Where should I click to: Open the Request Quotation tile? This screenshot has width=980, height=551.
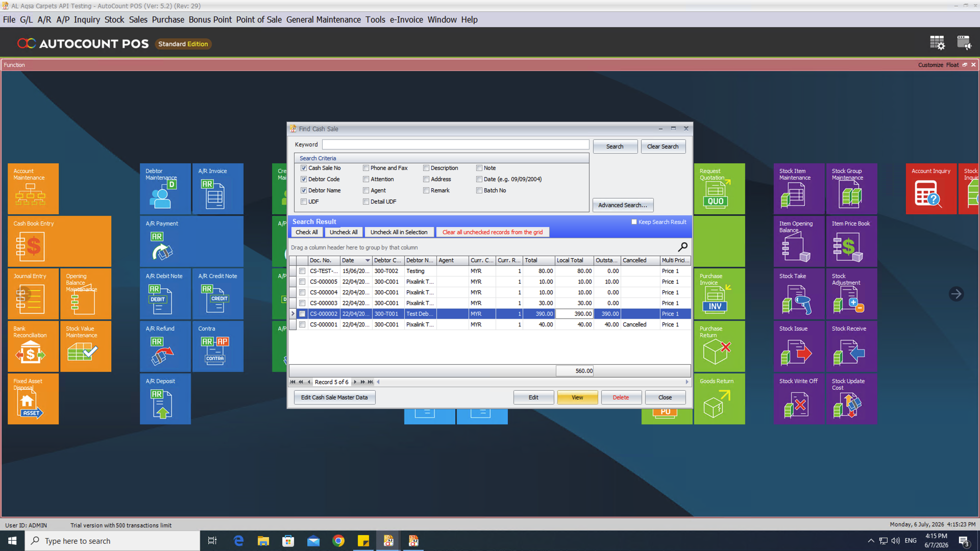720,189
